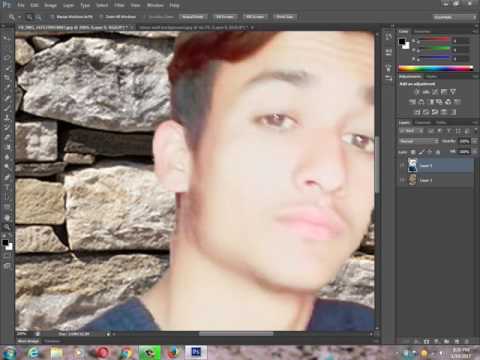Open the layer filter kind dropdown
The width and height of the screenshot is (480, 360).
pos(410,131)
